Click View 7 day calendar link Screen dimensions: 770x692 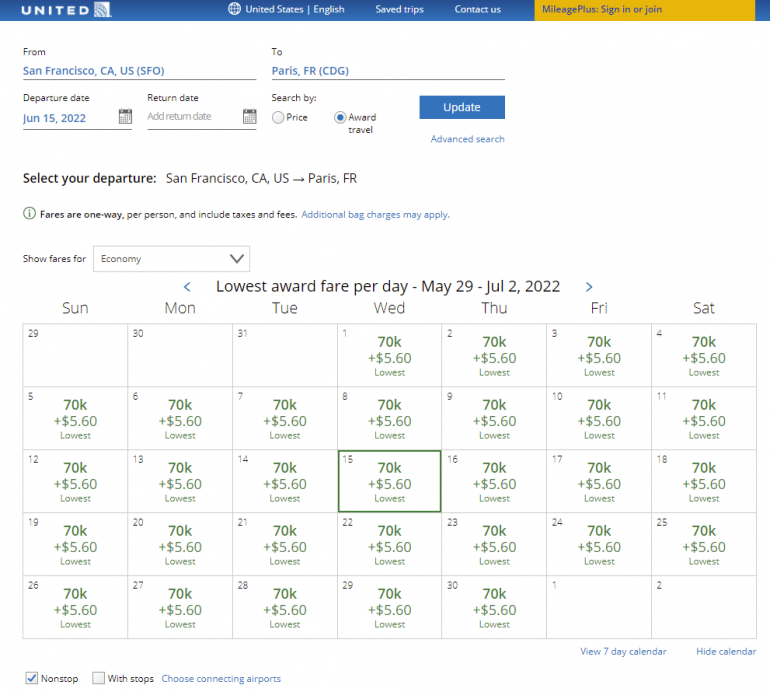coord(623,652)
